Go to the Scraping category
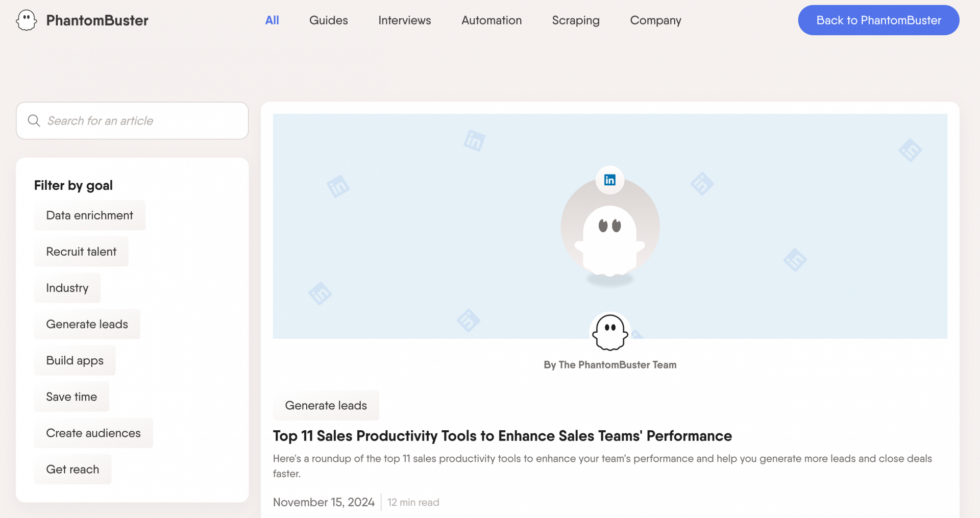This screenshot has width=980, height=518. [576, 20]
